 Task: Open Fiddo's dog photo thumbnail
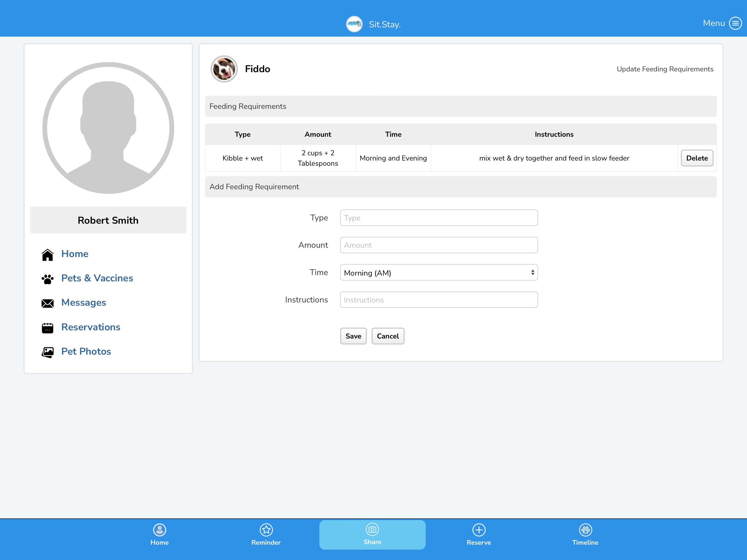(224, 69)
